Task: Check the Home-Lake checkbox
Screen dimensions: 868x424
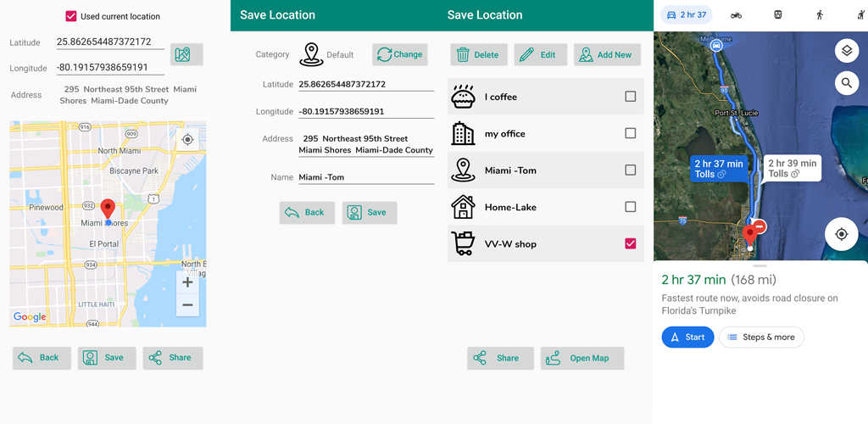Action: [x=630, y=207]
